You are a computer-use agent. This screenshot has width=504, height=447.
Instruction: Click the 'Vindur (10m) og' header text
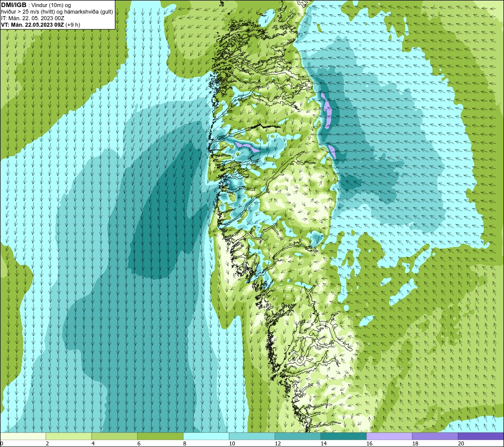tap(51, 6)
